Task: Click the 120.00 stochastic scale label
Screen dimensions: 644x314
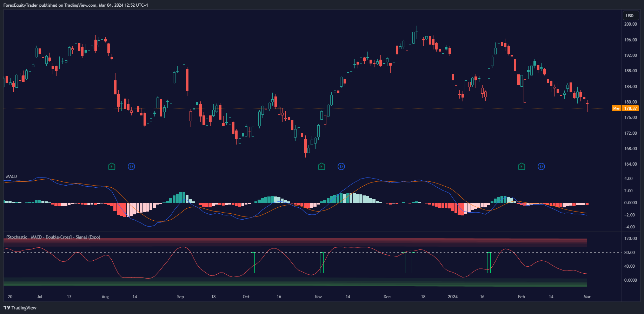Action: [631, 239]
